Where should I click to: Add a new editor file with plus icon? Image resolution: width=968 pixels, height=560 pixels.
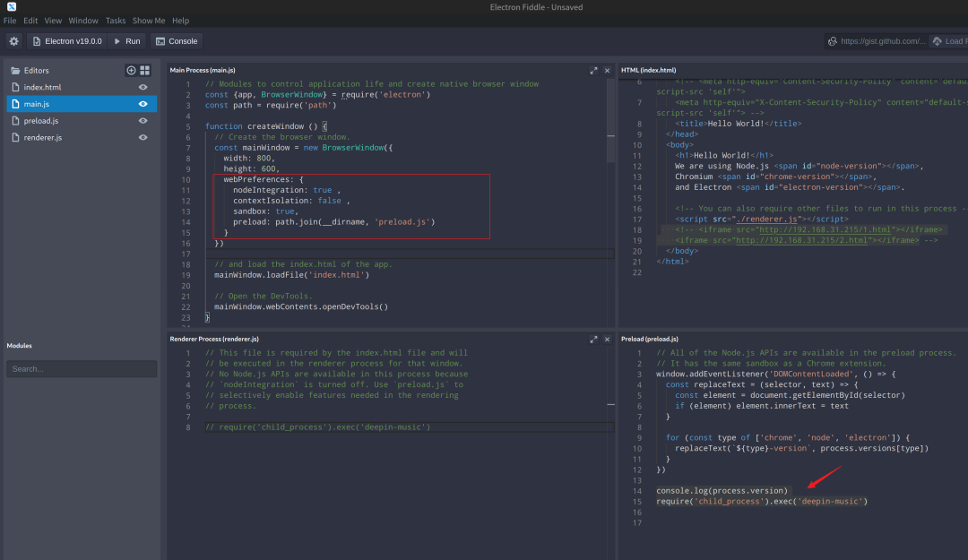coord(131,71)
